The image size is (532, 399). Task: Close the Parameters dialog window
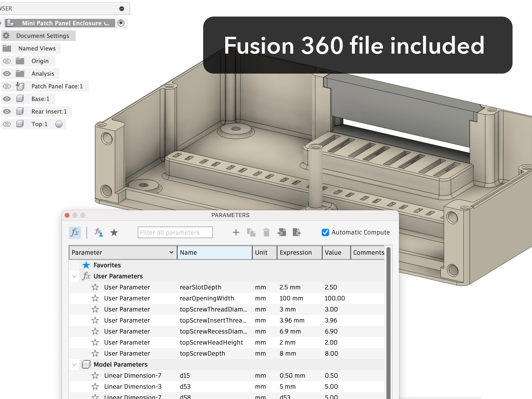click(x=67, y=215)
